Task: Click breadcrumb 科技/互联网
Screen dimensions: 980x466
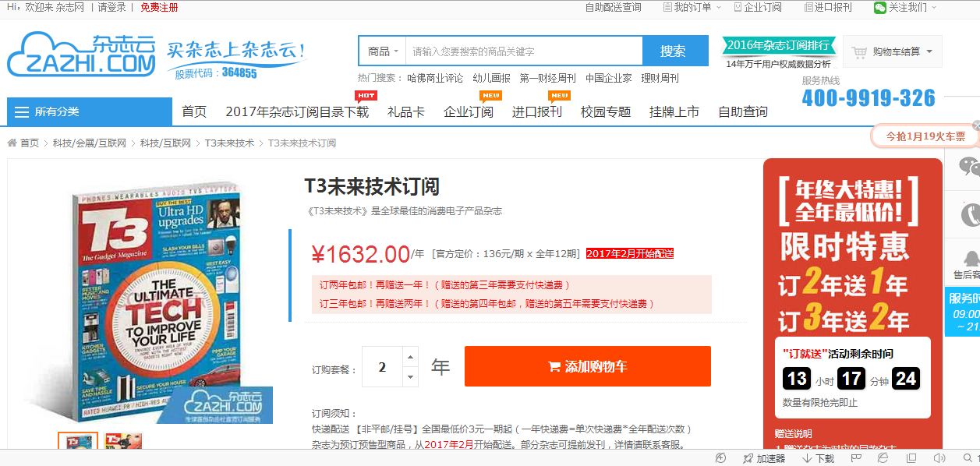Action: [165, 143]
